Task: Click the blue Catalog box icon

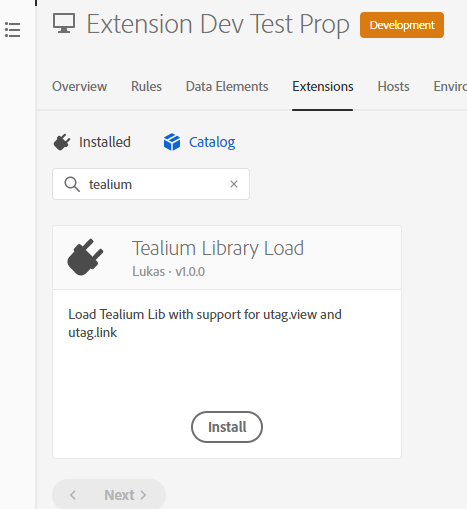Action: pyautogui.click(x=172, y=142)
